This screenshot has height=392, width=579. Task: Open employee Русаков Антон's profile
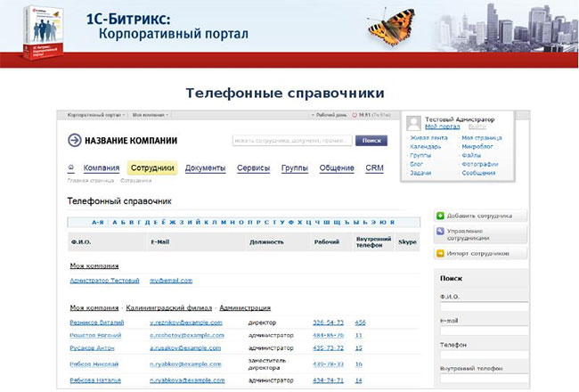92,348
